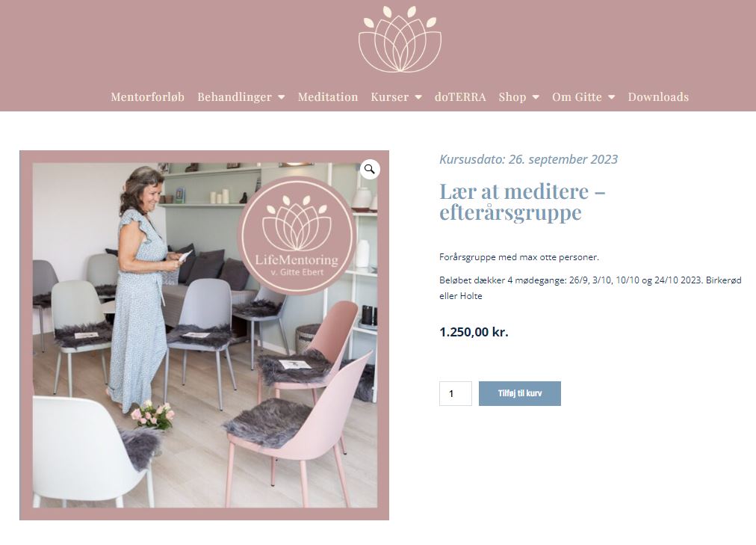Open the Mentorforløb menu item
This screenshot has width=756, height=545.
pyautogui.click(x=147, y=97)
